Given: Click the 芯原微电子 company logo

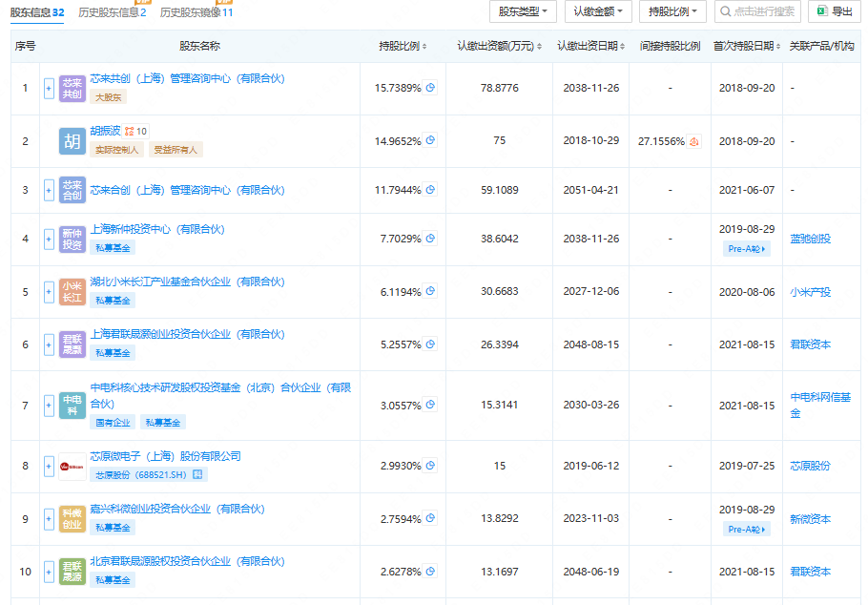Looking at the screenshot, I should 72,466.
